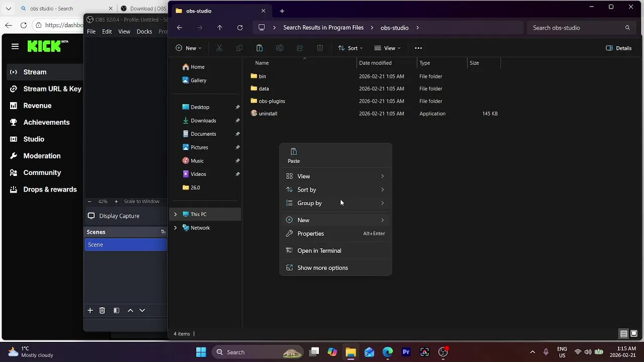Expand Network tree node

coord(176,228)
